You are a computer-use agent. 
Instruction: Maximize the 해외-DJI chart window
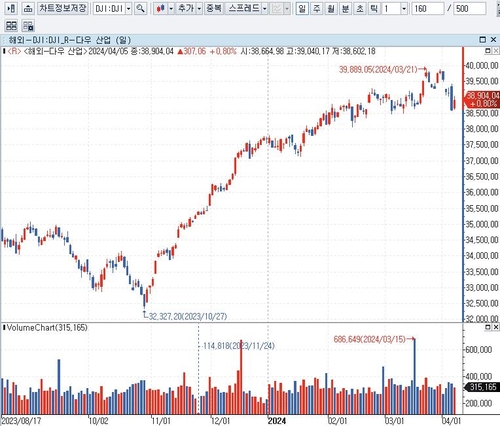[x=482, y=40]
